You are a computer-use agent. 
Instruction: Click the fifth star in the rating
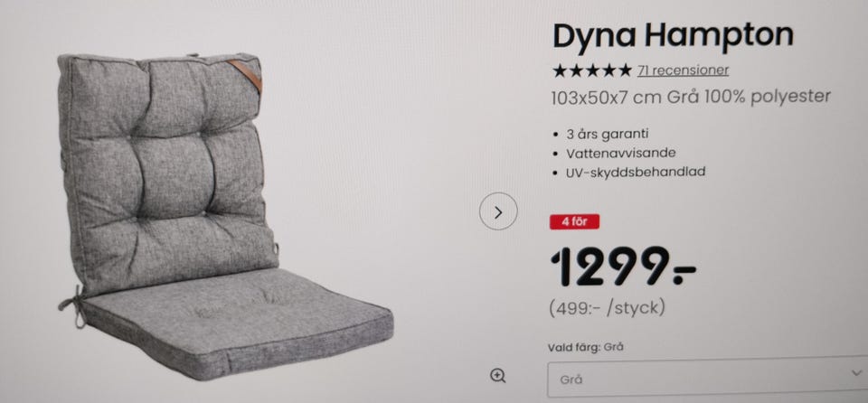coord(625,70)
